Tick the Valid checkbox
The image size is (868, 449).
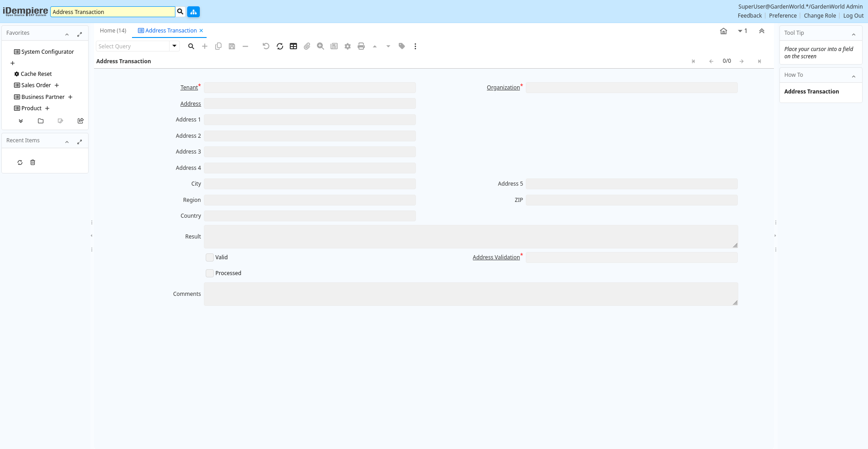(x=210, y=257)
